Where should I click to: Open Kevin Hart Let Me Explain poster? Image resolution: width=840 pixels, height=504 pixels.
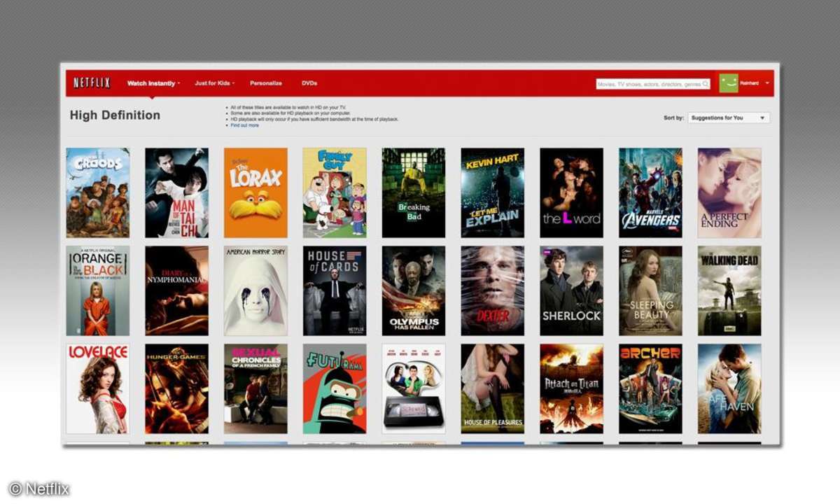(x=493, y=192)
